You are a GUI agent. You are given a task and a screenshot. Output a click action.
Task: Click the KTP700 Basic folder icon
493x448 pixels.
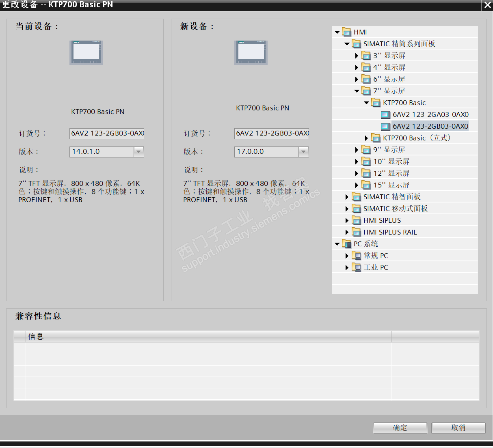[x=376, y=103]
